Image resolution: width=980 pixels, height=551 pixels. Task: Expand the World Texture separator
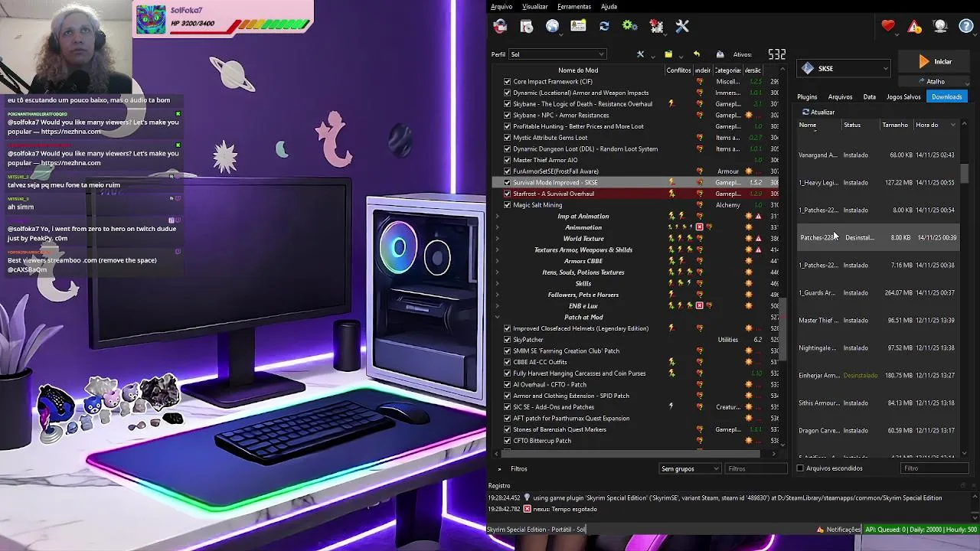click(x=498, y=239)
